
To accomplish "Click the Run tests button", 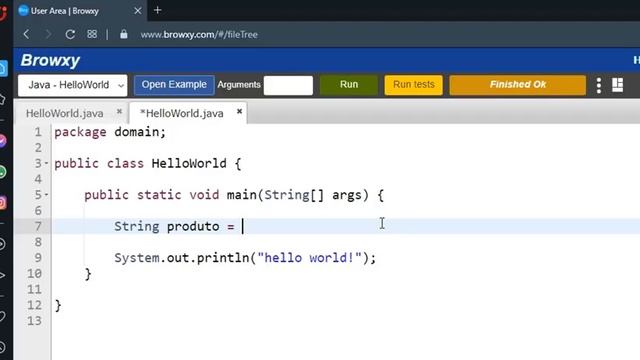I will tap(413, 84).
